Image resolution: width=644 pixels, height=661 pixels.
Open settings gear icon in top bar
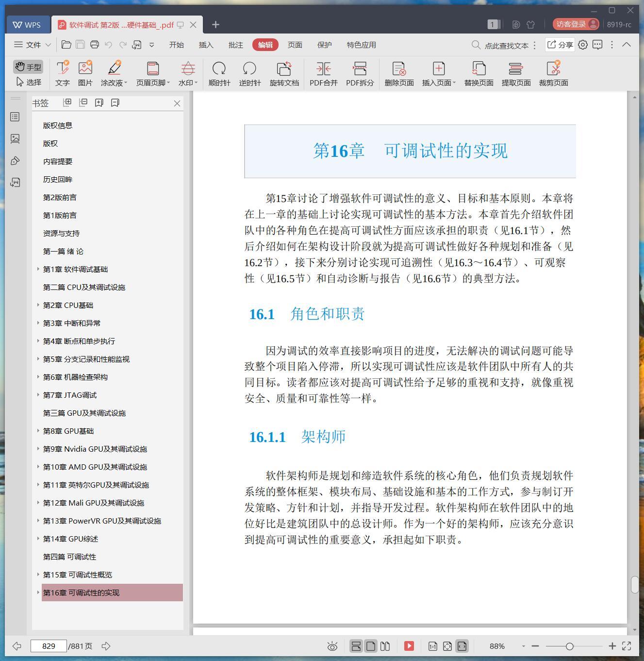tap(583, 45)
